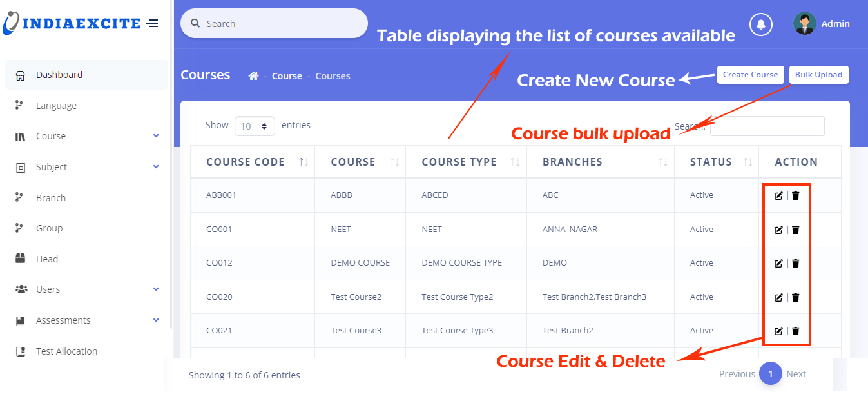Open Dashboard from the sidebar
The width and height of the screenshot is (868, 401).
coord(59,75)
